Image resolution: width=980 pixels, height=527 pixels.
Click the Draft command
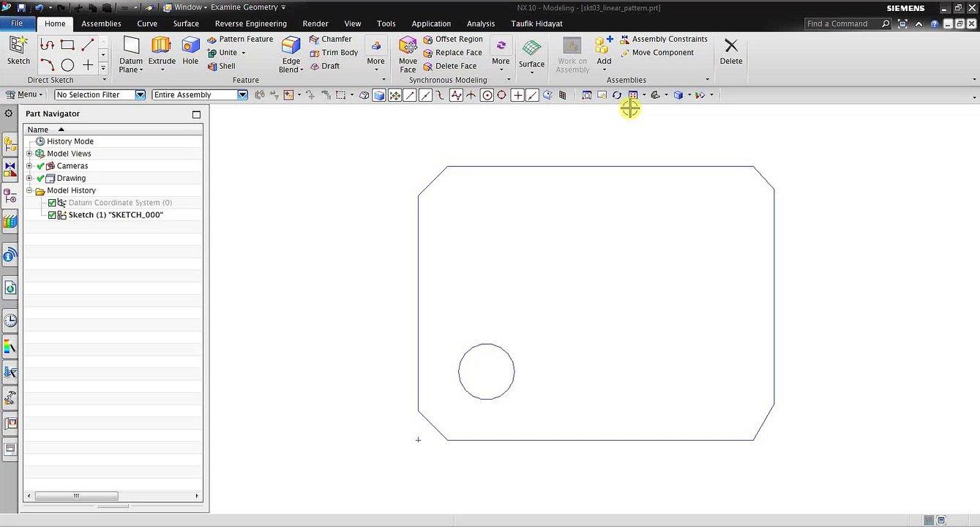(325, 66)
